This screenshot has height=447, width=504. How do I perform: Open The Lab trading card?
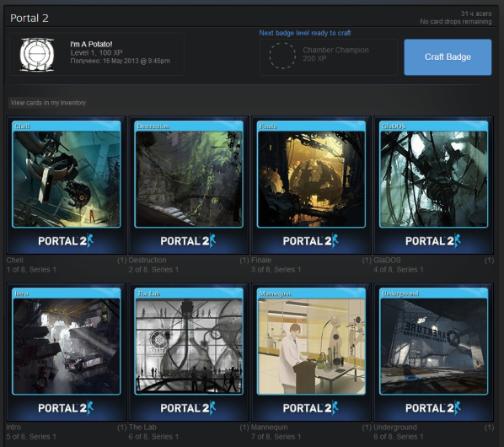[x=189, y=353]
